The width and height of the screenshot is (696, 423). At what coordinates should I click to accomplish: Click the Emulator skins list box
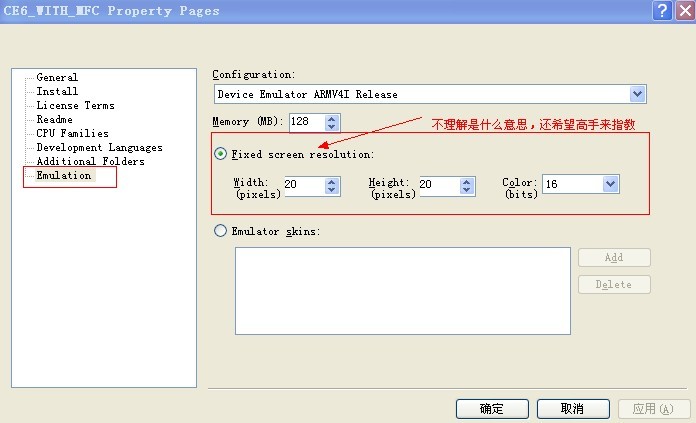(403, 291)
